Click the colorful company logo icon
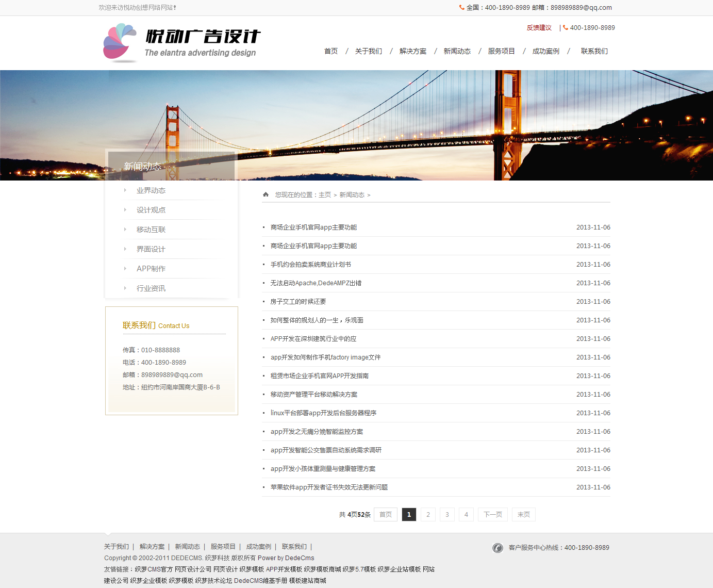The image size is (713, 588). [x=120, y=43]
